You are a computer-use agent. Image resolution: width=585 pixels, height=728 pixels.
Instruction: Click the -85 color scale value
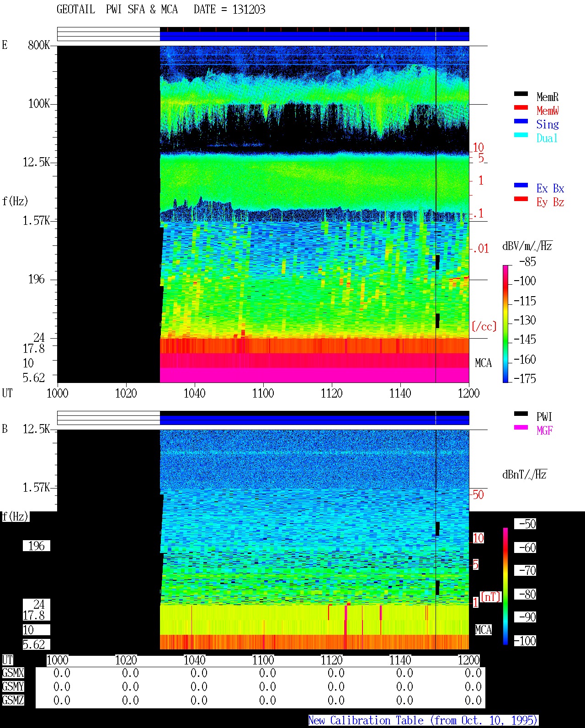click(527, 262)
